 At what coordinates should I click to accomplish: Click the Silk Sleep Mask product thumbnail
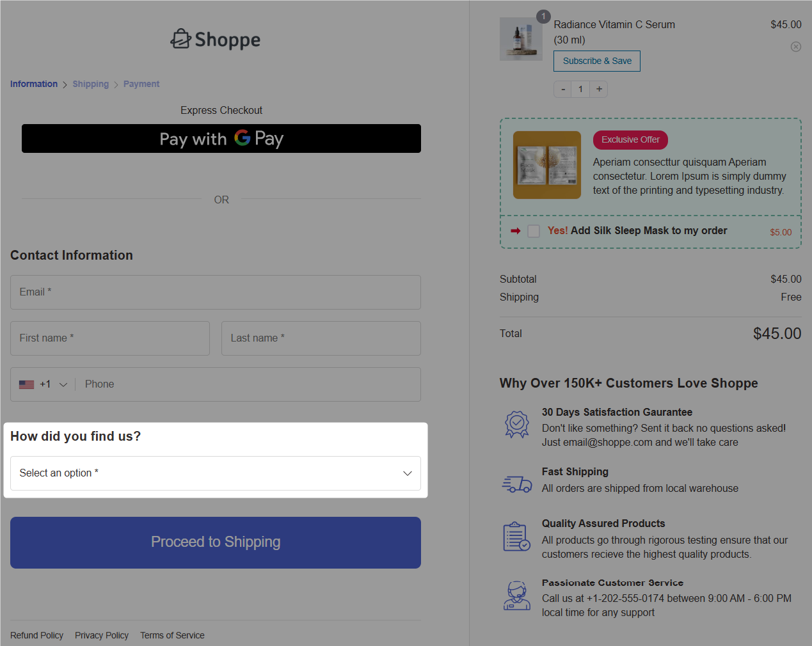pyautogui.click(x=546, y=164)
